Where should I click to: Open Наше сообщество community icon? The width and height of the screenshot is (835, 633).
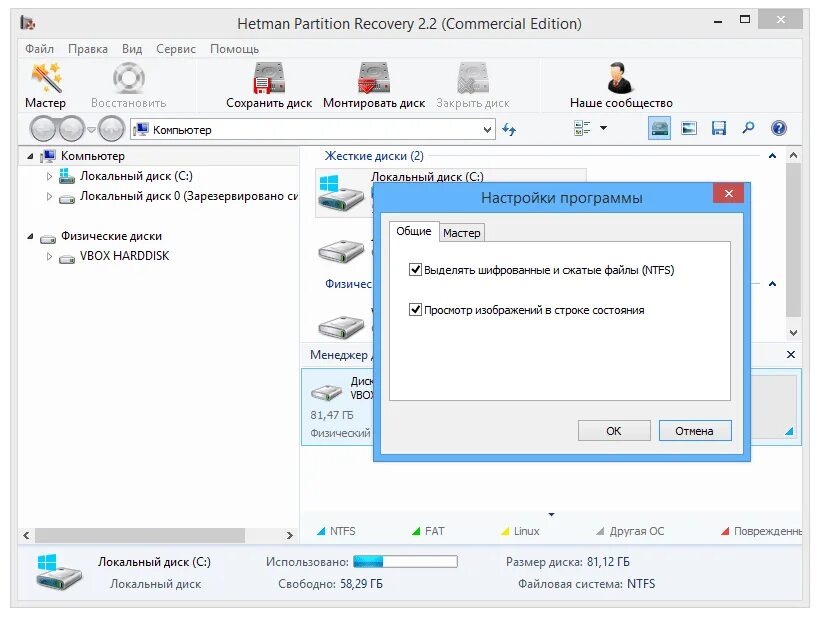620,78
